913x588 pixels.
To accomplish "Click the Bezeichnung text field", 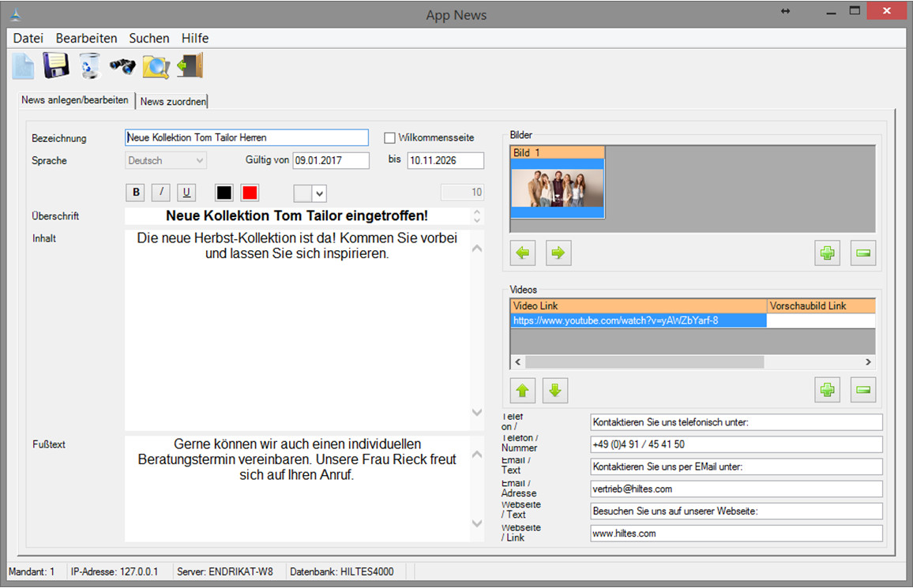I will [246, 138].
